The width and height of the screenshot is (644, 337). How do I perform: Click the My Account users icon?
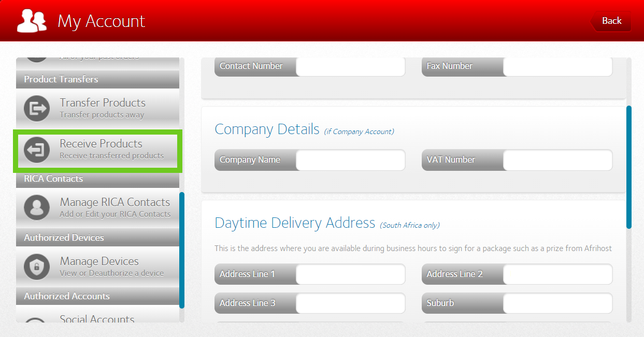click(x=32, y=21)
